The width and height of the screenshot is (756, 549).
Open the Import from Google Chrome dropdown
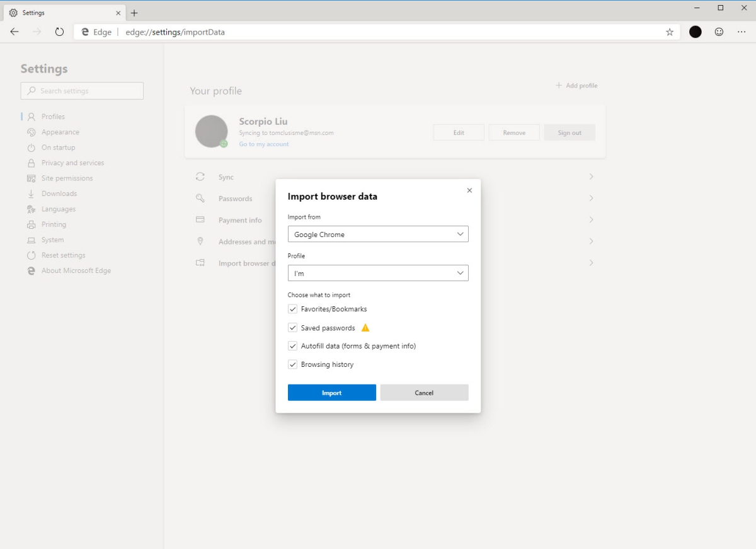(x=378, y=234)
